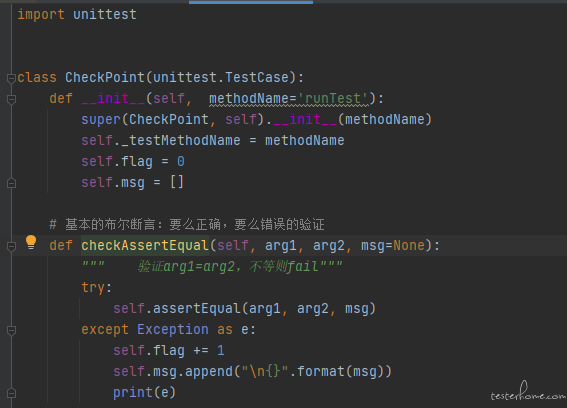Click the Chinese comment line

[187, 224]
